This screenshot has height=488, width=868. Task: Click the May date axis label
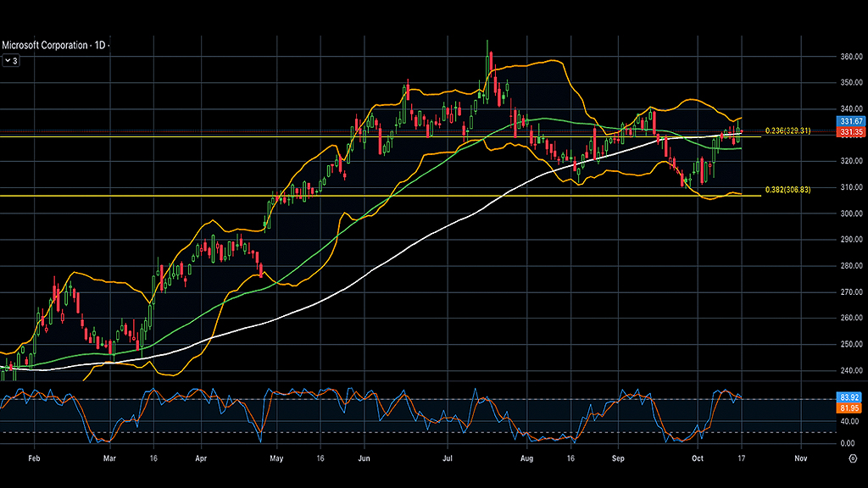tap(276, 458)
